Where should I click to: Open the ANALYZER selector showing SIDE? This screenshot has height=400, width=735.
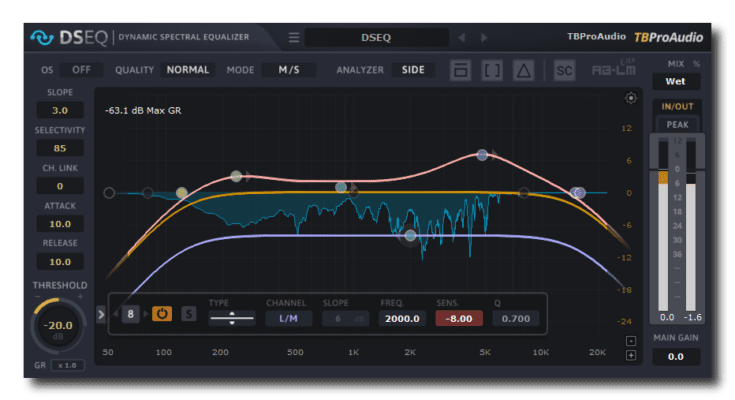[413, 70]
